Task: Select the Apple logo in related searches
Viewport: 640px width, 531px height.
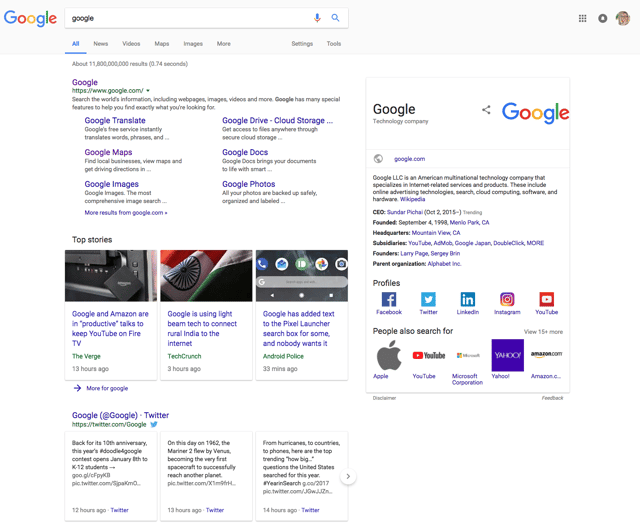Action: point(389,355)
